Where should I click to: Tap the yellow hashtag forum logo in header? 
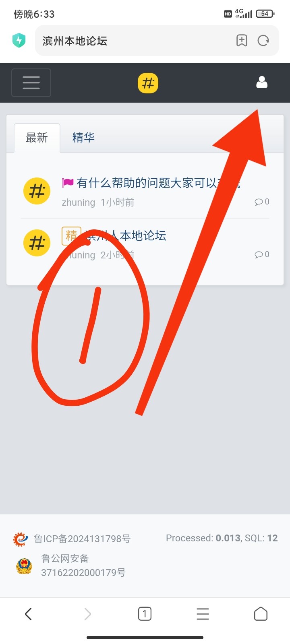tap(148, 83)
